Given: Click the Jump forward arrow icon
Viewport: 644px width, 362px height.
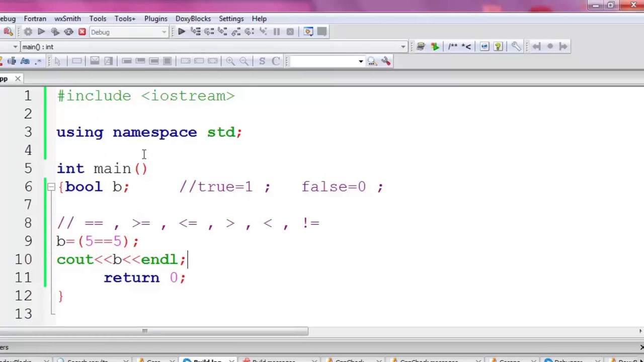Looking at the screenshot, I should tap(563, 46).
